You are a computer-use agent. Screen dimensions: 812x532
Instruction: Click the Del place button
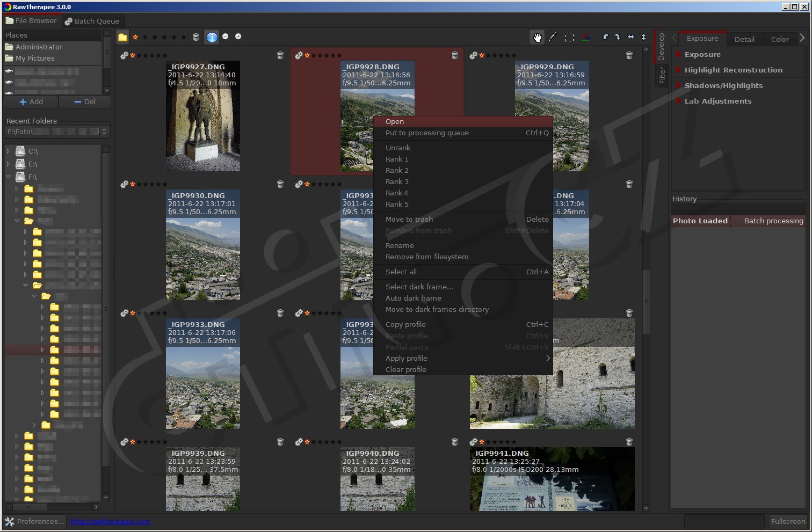click(85, 101)
